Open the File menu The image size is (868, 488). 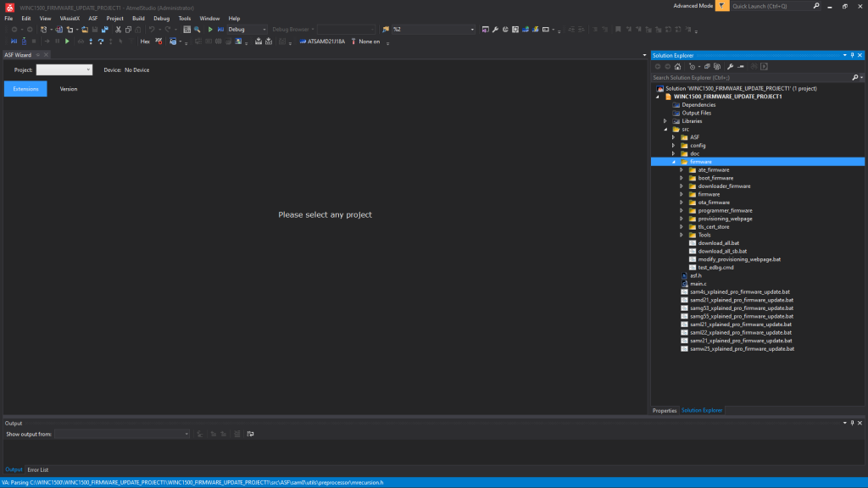click(8, 19)
